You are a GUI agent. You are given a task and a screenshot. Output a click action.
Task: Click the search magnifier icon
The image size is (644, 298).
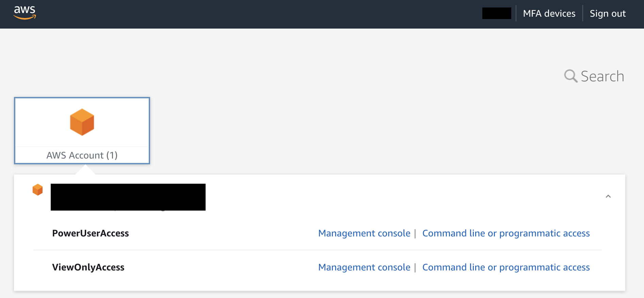click(x=571, y=76)
